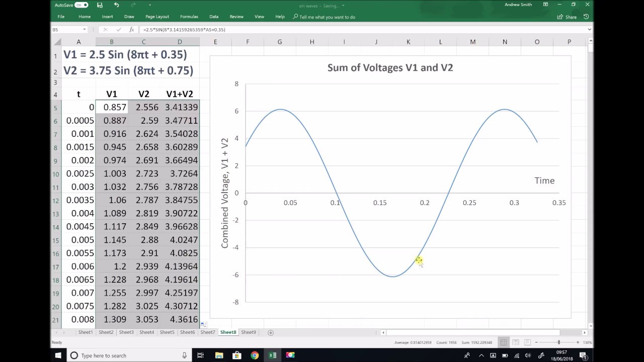The image size is (644, 362).
Task: Switch to the Home ribbon tab
Action: 85,17
